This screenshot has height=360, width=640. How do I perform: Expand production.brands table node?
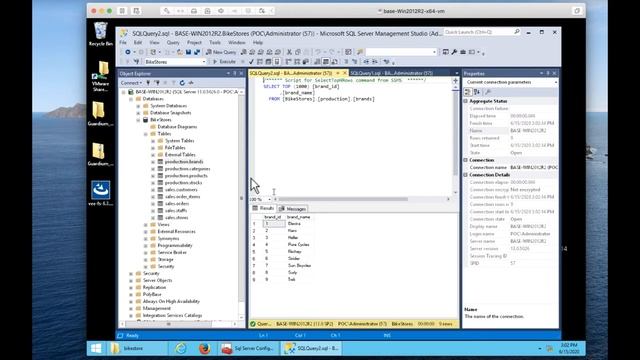(153, 162)
